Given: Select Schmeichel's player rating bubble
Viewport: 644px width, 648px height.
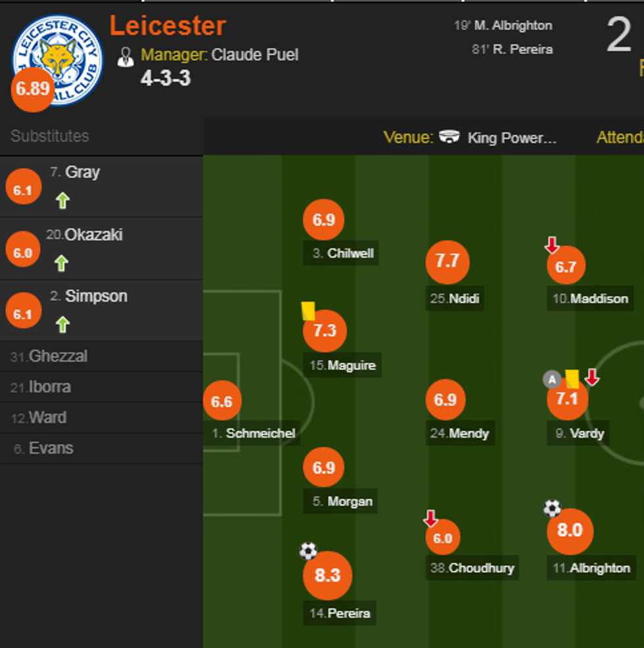Looking at the screenshot, I should 222,400.
